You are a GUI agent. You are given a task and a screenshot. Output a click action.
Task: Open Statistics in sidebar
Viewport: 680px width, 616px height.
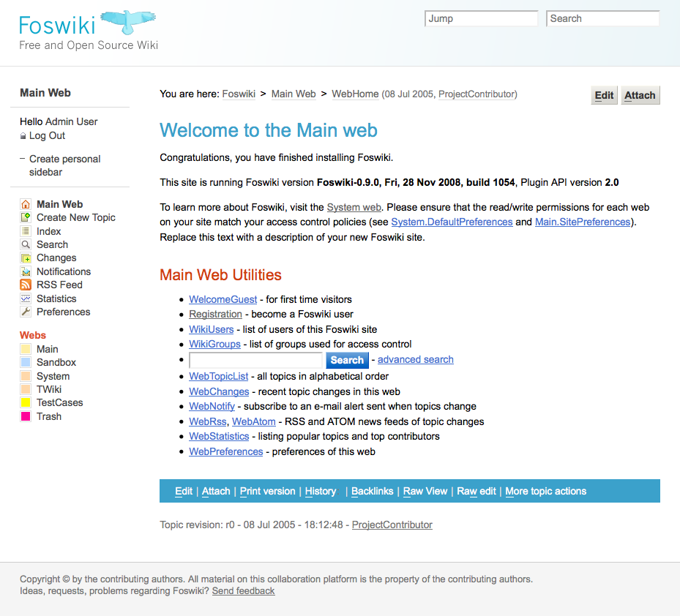(56, 298)
